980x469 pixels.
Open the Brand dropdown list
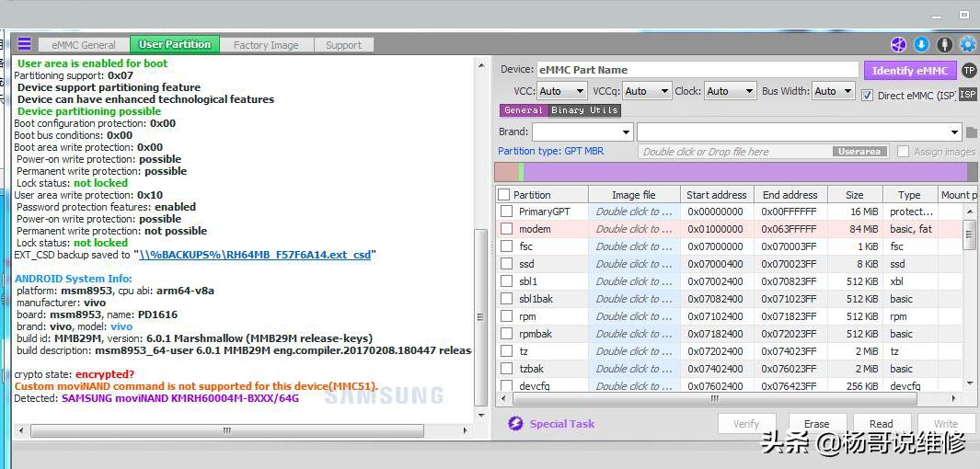coord(582,132)
